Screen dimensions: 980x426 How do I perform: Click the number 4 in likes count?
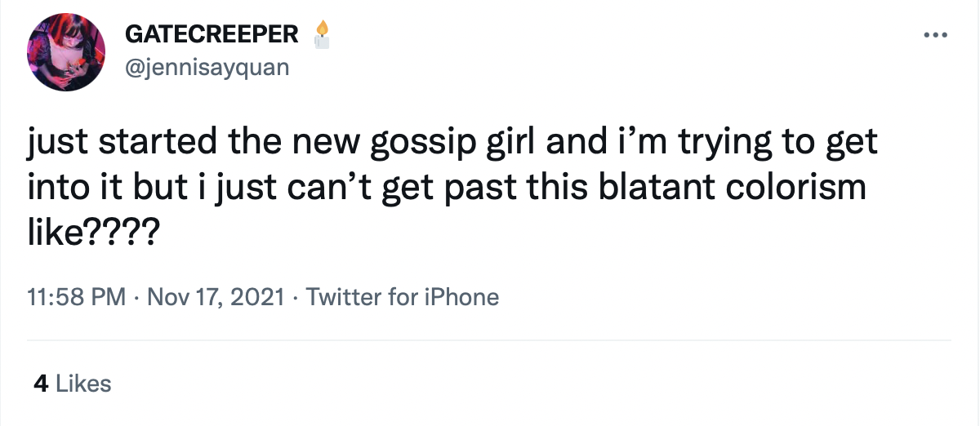click(40, 383)
